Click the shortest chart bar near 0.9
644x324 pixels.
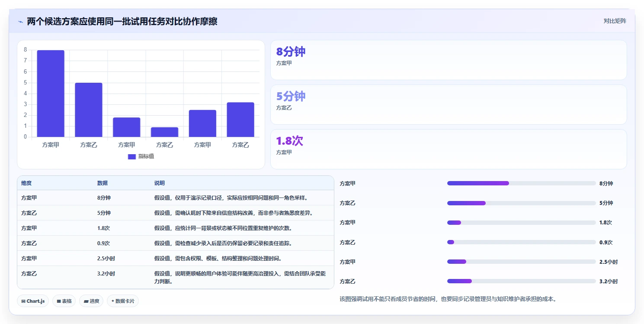[165, 132]
